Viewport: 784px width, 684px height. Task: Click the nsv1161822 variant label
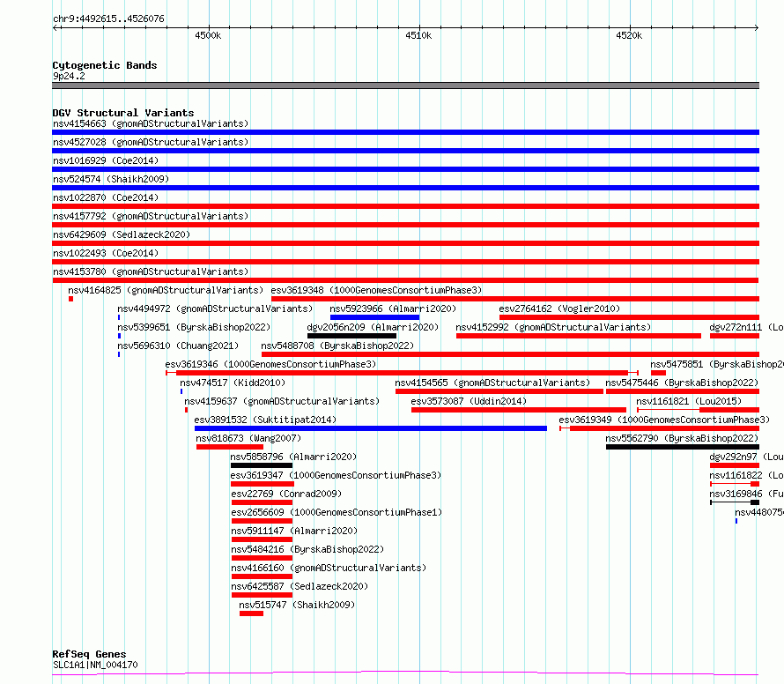coord(746,475)
